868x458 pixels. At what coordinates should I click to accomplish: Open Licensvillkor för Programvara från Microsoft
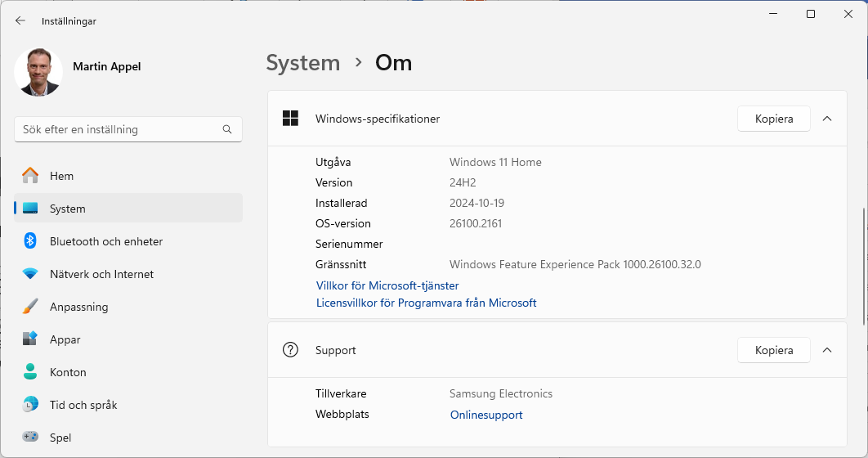[426, 303]
